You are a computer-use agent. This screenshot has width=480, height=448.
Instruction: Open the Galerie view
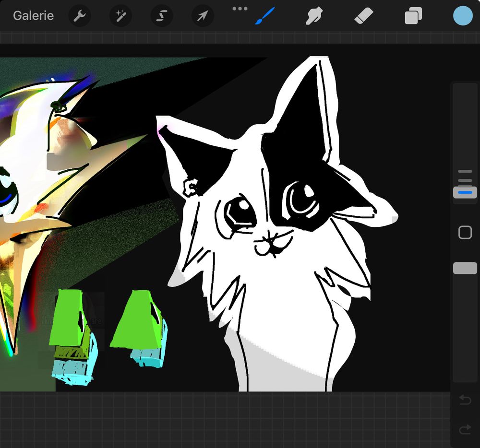pos(33,15)
